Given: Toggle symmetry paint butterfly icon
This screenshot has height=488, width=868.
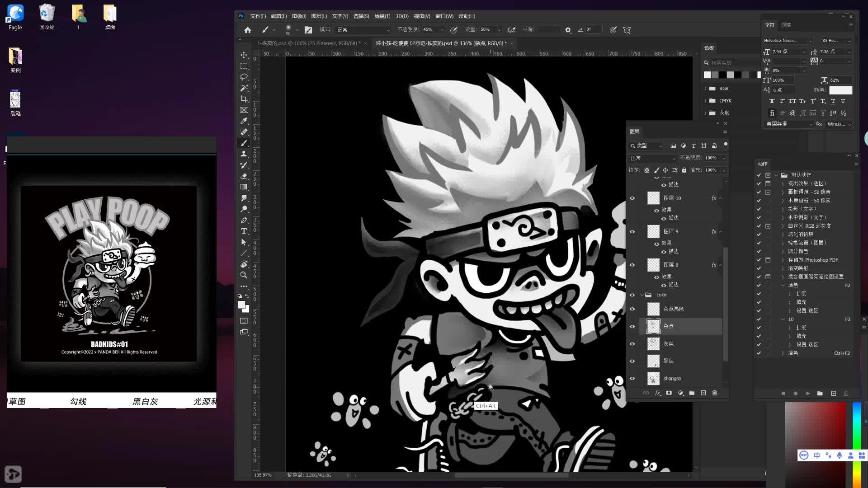Looking at the screenshot, I should [627, 30].
